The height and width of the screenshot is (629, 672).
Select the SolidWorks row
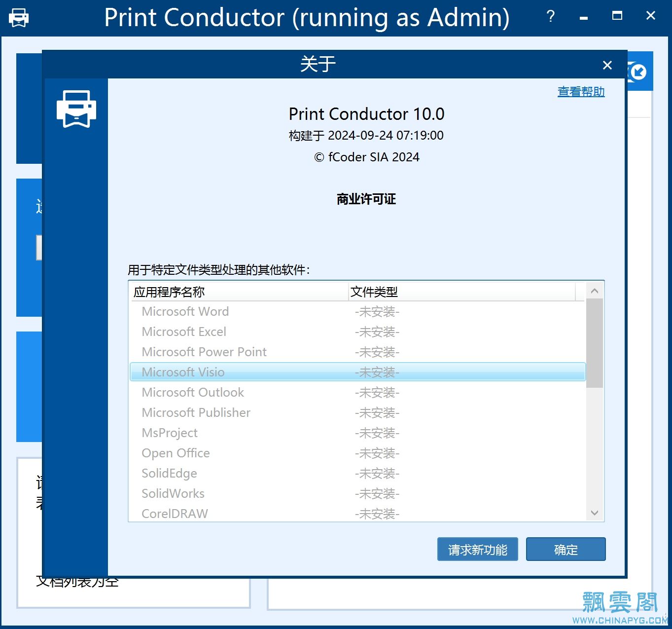(357, 494)
